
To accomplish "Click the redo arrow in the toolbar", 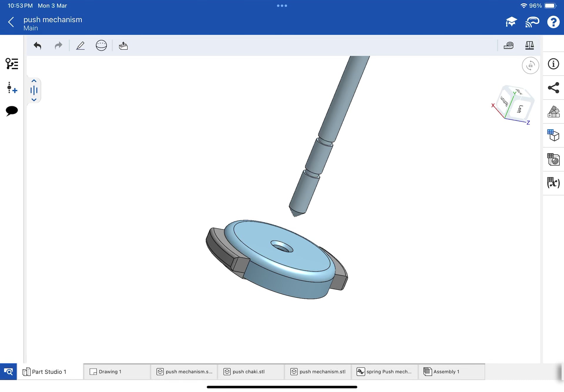I will coord(58,46).
